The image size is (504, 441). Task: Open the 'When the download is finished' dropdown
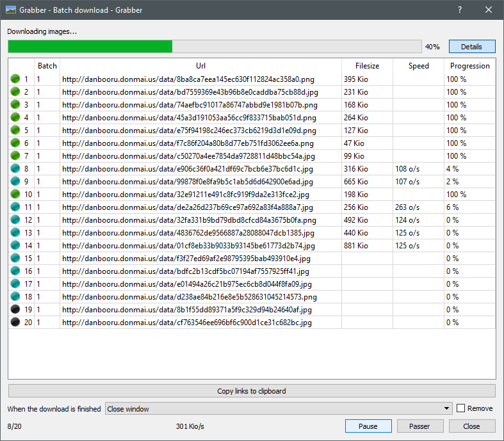click(x=279, y=408)
